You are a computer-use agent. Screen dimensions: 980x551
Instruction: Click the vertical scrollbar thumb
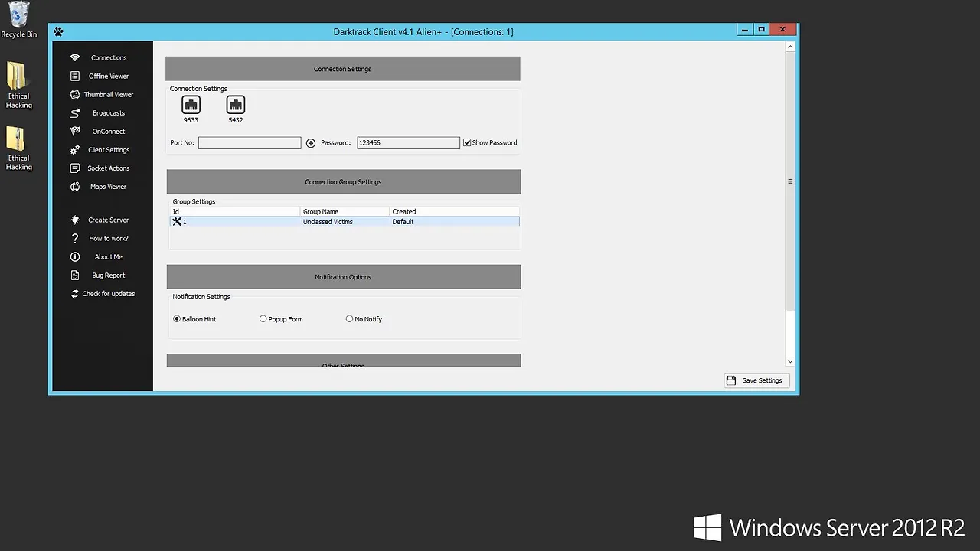pyautogui.click(x=791, y=181)
